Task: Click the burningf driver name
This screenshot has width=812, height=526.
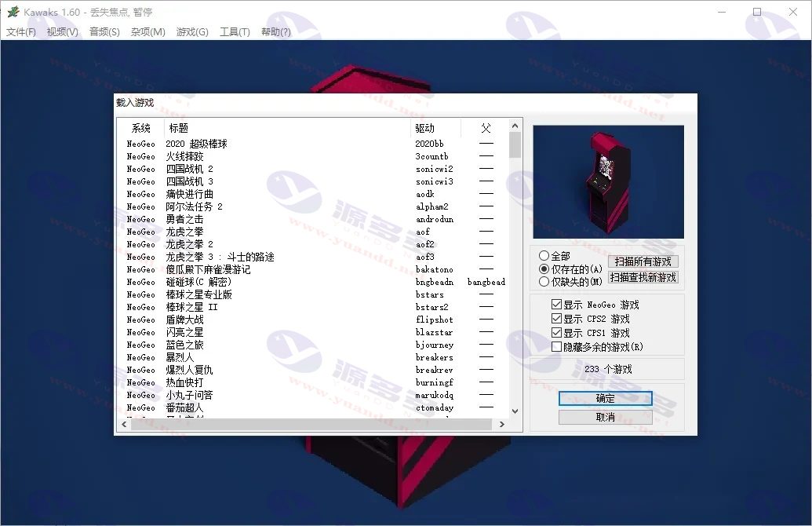Action: pos(434,382)
